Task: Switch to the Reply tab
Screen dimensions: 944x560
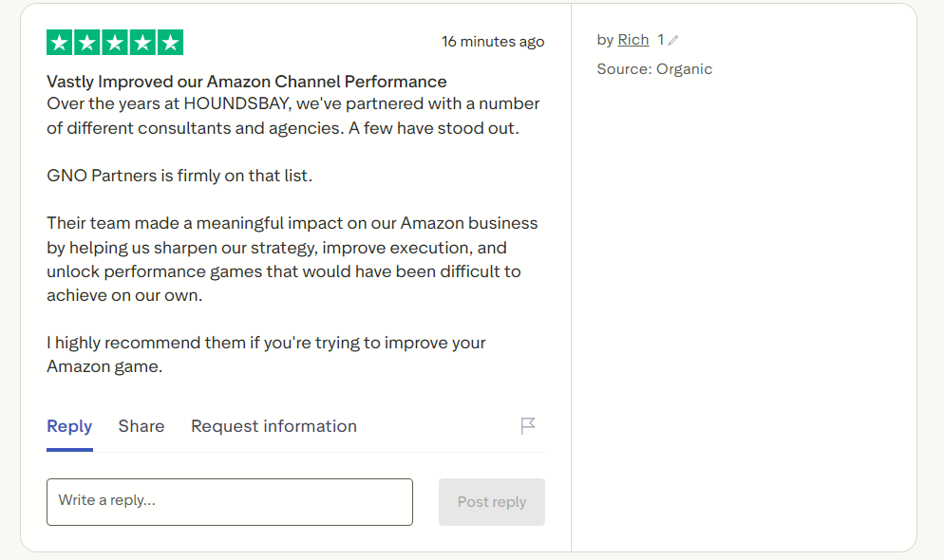Action: (69, 426)
